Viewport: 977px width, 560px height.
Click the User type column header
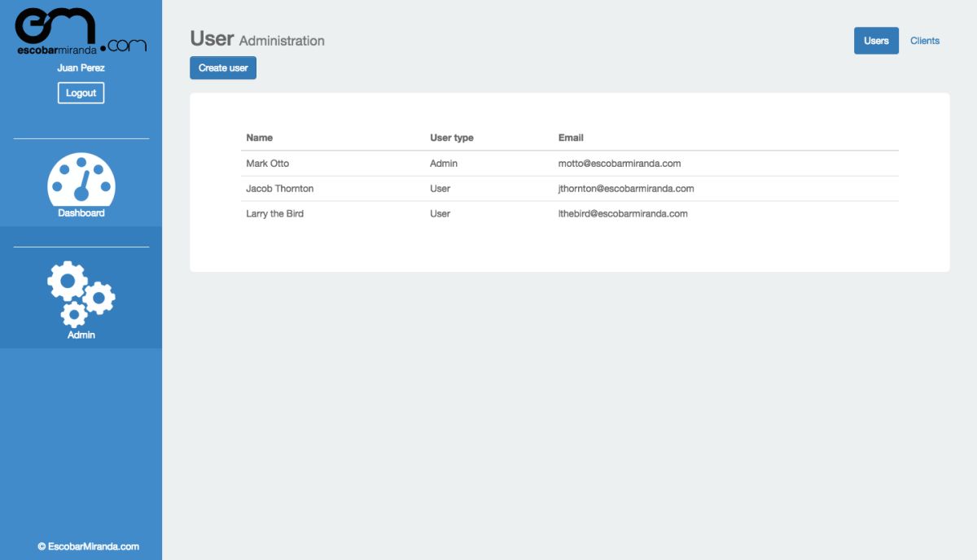tap(451, 137)
